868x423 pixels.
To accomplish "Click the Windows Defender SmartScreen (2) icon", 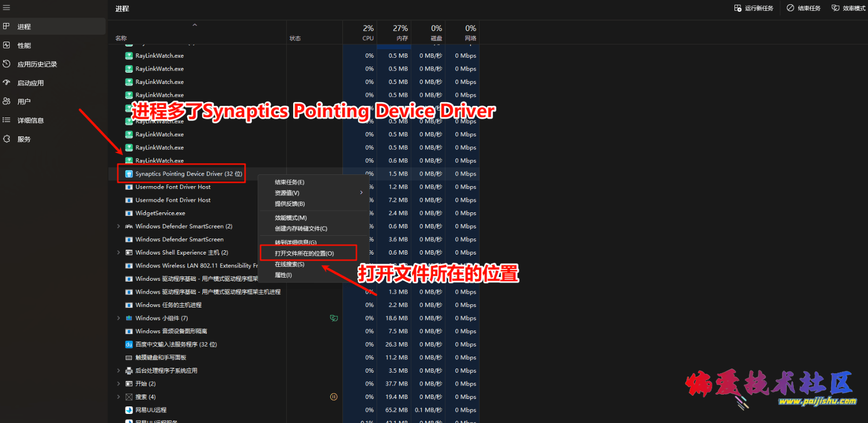I will coord(129,226).
